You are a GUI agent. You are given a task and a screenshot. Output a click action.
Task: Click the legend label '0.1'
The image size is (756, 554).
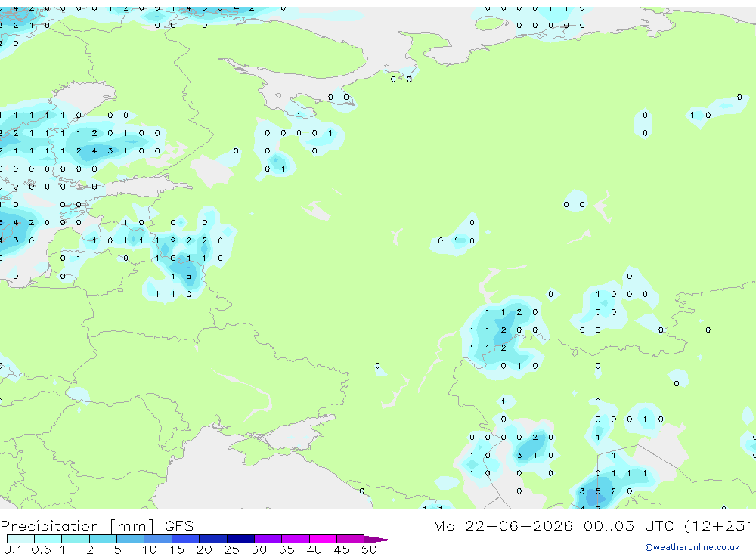[13, 549]
